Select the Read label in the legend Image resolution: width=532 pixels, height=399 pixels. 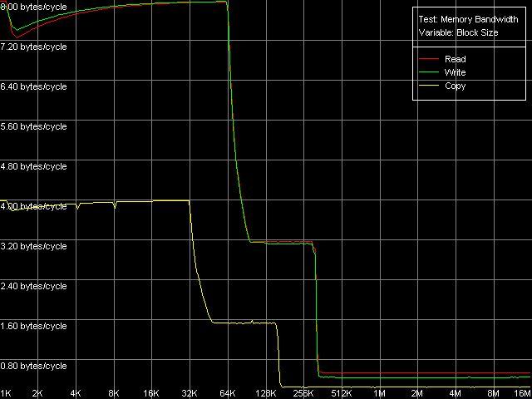point(455,60)
